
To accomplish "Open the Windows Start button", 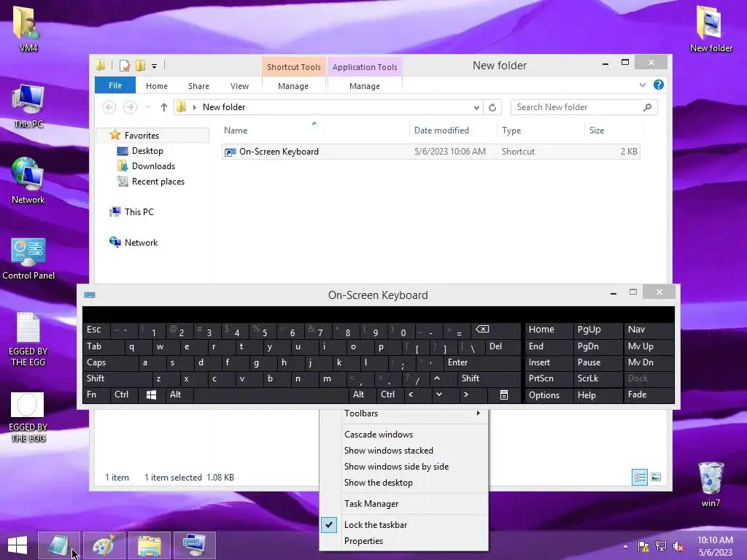I will pyautogui.click(x=18, y=545).
